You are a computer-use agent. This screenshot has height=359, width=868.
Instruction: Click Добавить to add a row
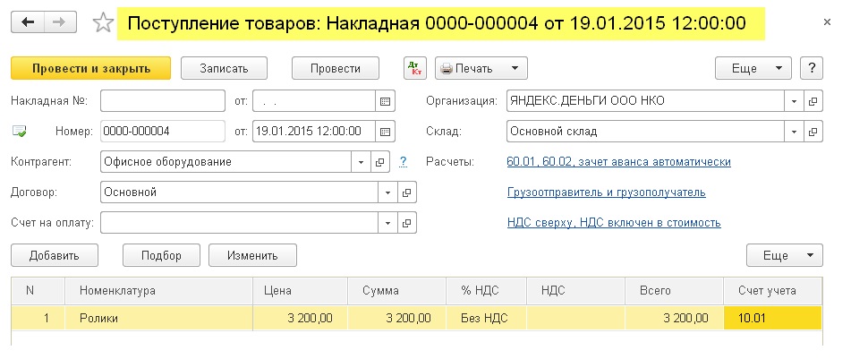point(55,255)
